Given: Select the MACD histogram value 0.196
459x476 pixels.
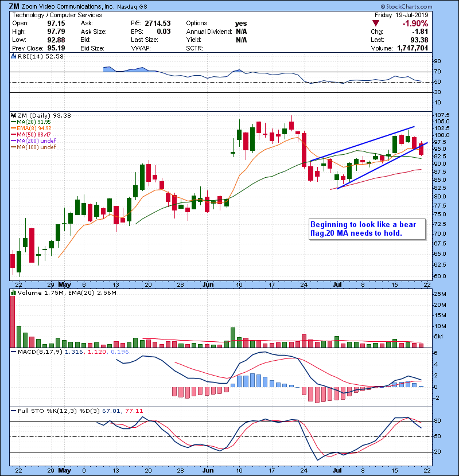Looking at the screenshot, I should tap(120, 352).
